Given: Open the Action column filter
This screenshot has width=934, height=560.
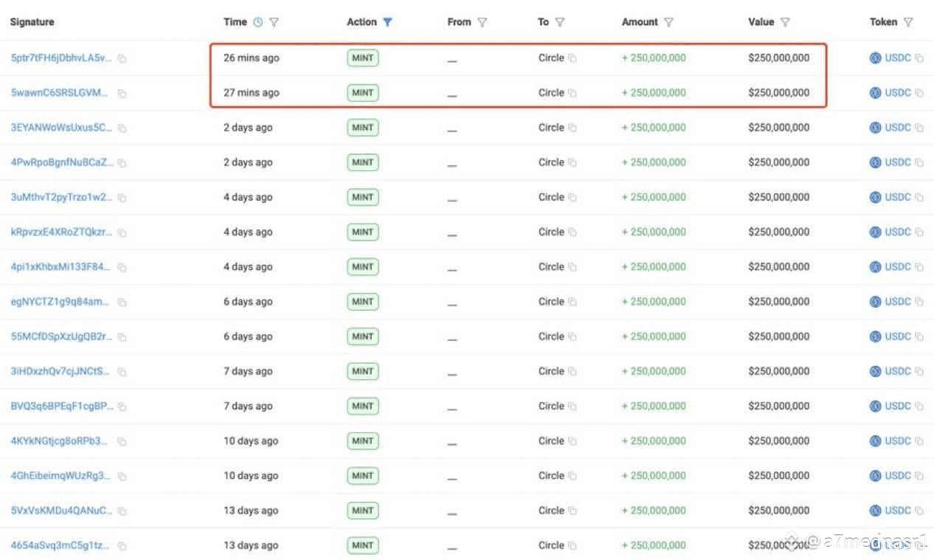Looking at the screenshot, I should (387, 22).
